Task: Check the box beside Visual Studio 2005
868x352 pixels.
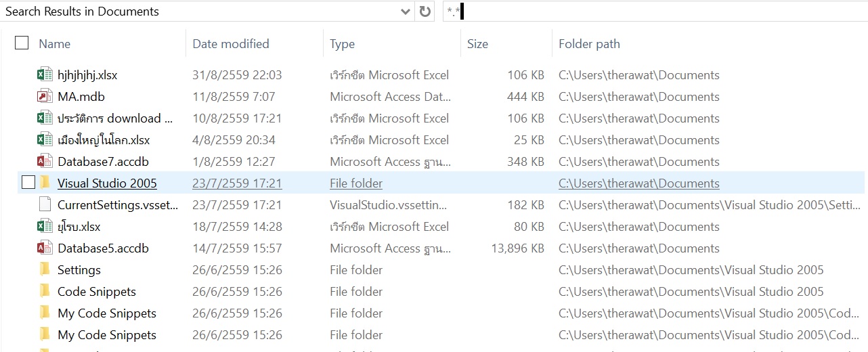Action: coord(28,183)
